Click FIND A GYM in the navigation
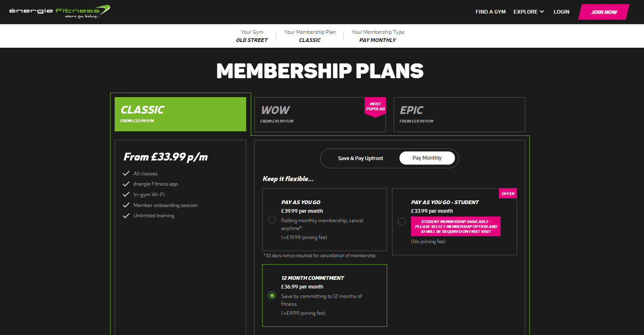The height and width of the screenshot is (335, 644). click(490, 12)
